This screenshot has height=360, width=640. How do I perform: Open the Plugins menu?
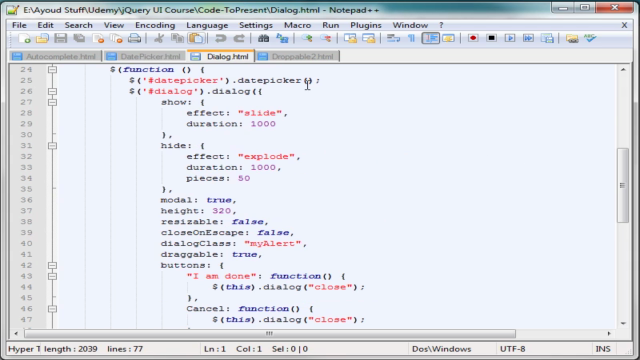[x=366, y=25]
